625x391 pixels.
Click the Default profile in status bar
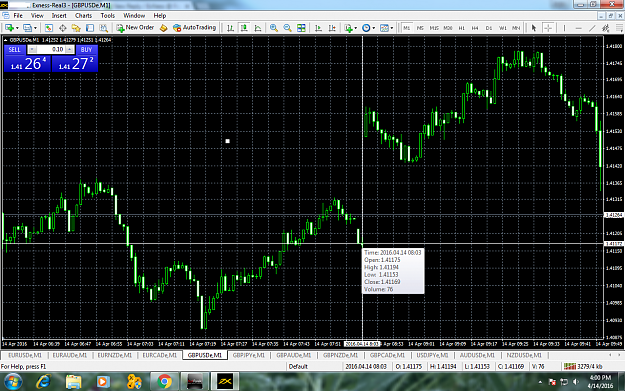298,366
